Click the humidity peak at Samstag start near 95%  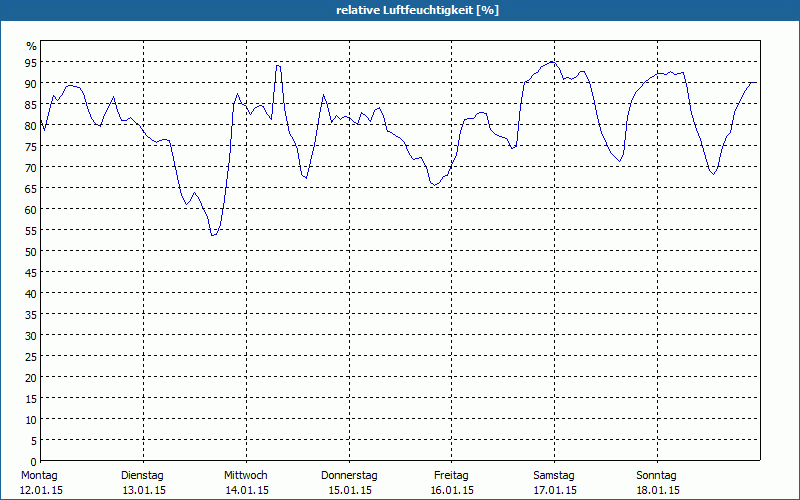[x=553, y=62]
